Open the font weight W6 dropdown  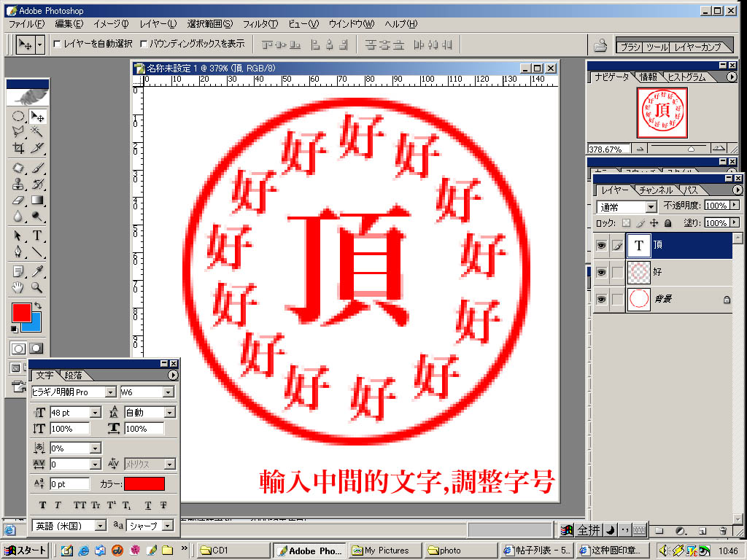[x=169, y=392]
